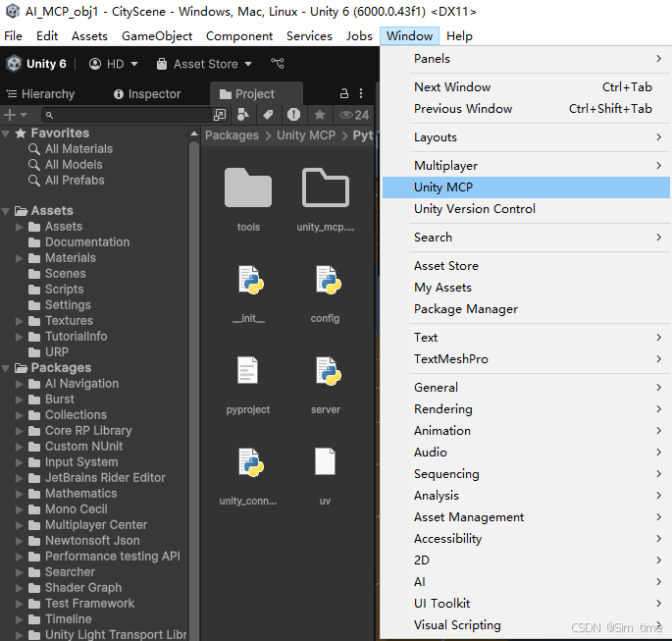Image resolution: width=672 pixels, height=641 pixels.
Task: Select the Scenes folder
Action: click(x=57, y=274)
